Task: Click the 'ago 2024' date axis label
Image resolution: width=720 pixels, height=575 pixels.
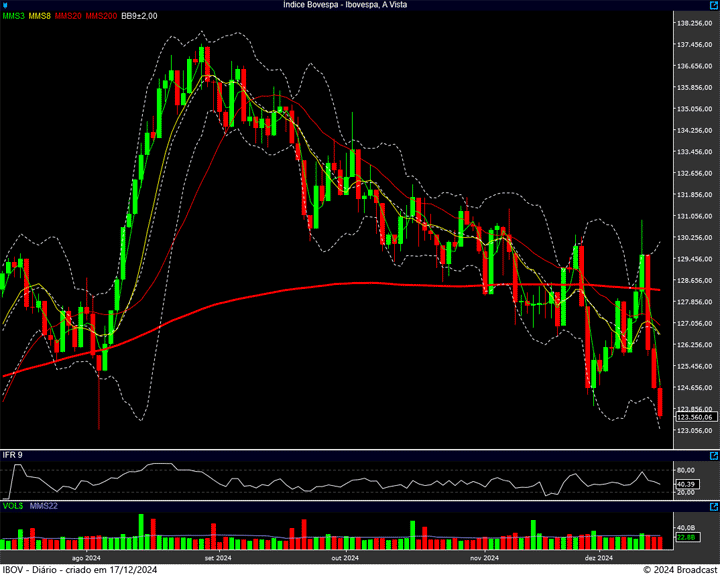Action: tap(87, 558)
